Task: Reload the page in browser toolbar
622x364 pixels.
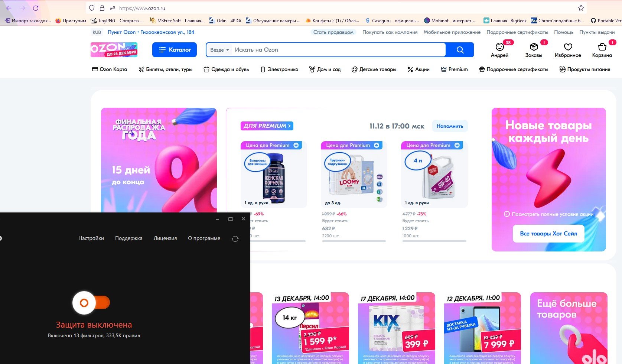Action: pos(36,8)
